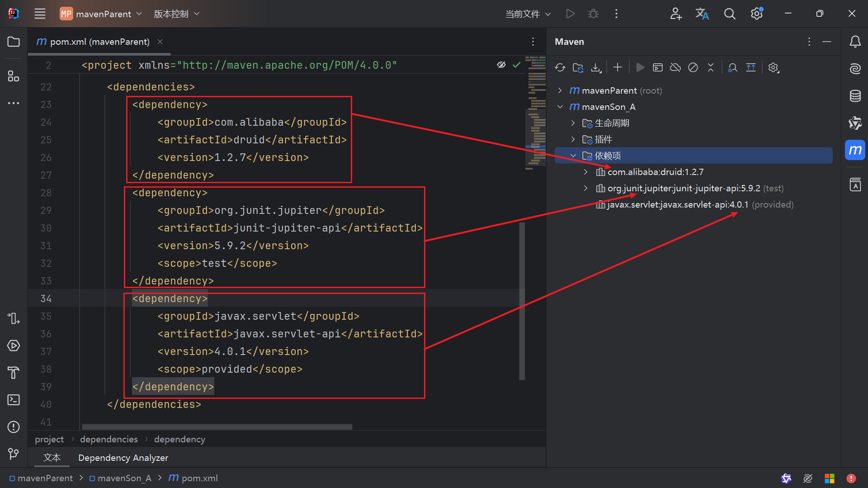The height and width of the screenshot is (488, 868).
Task: Click Search Everywhere magnifier
Action: [730, 14]
